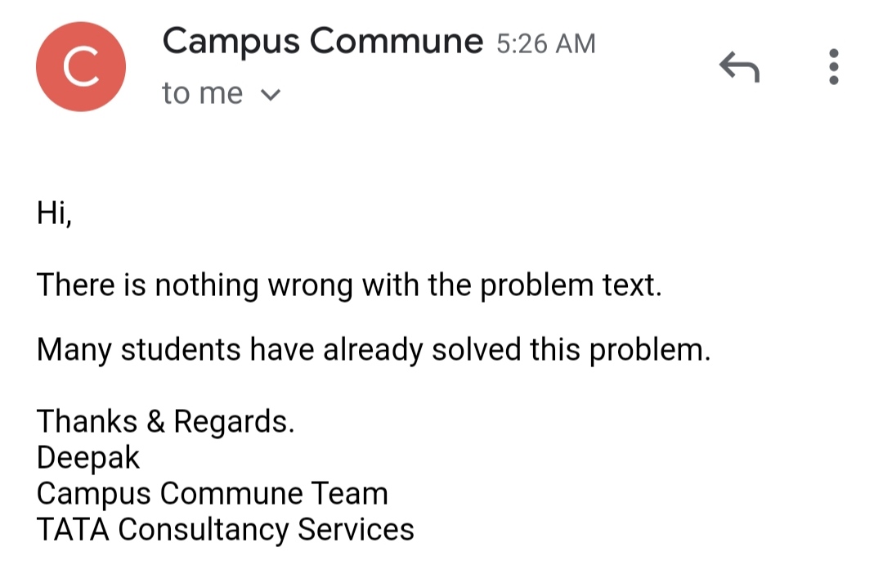This screenshot has height=588, width=883.
Task: Click the 'Hi,' greeting line
Action: click(54, 213)
